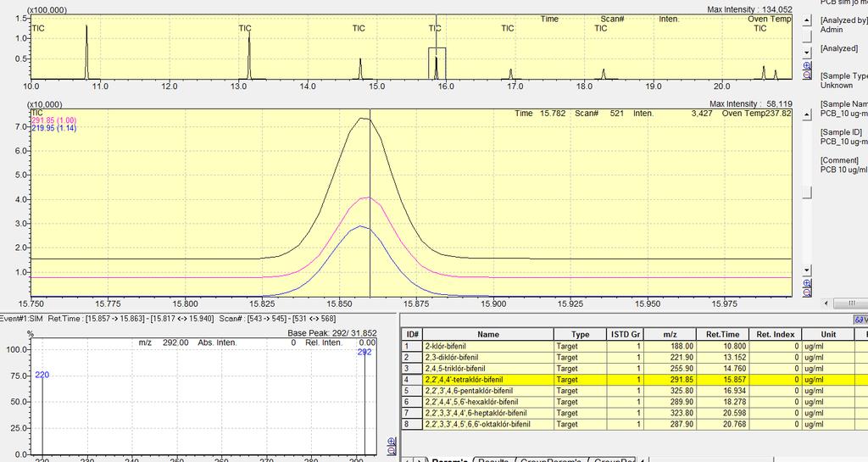
Task: Click the 325.80 m/z cell
Action: click(x=670, y=391)
